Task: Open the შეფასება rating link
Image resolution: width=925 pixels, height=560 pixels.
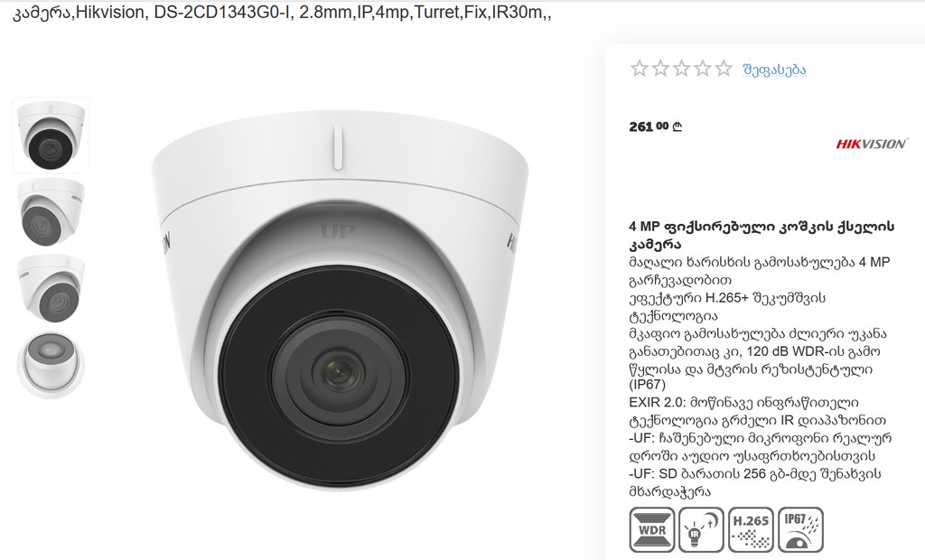Action: click(774, 70)
